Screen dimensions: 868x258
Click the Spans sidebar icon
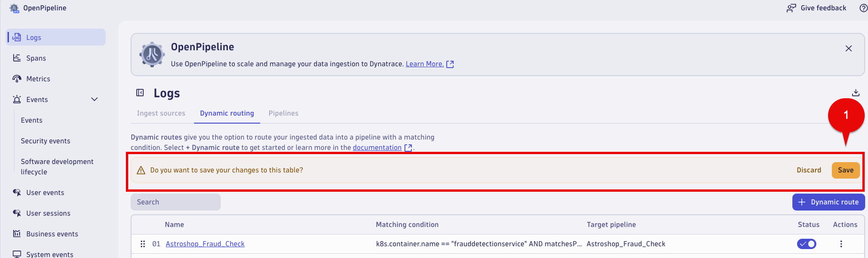(17, 58)
